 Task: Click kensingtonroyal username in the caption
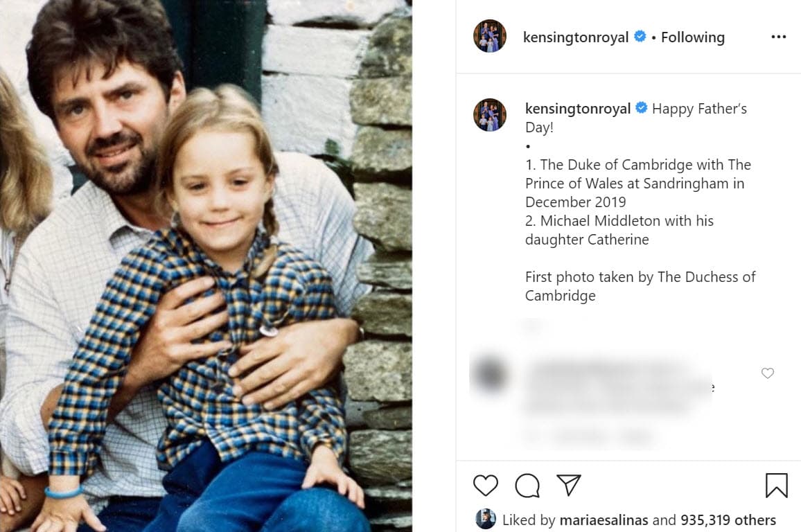pos(577,109)
